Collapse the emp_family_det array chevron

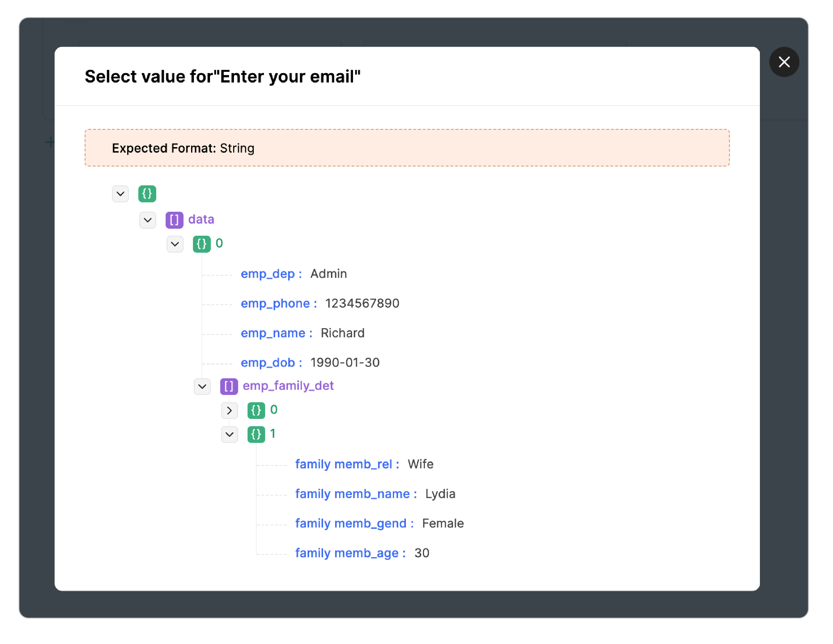tap(202, 386)
